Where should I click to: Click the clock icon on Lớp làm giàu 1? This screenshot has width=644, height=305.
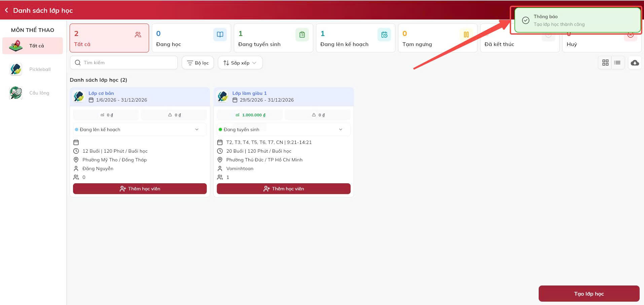tap(220, 151)
